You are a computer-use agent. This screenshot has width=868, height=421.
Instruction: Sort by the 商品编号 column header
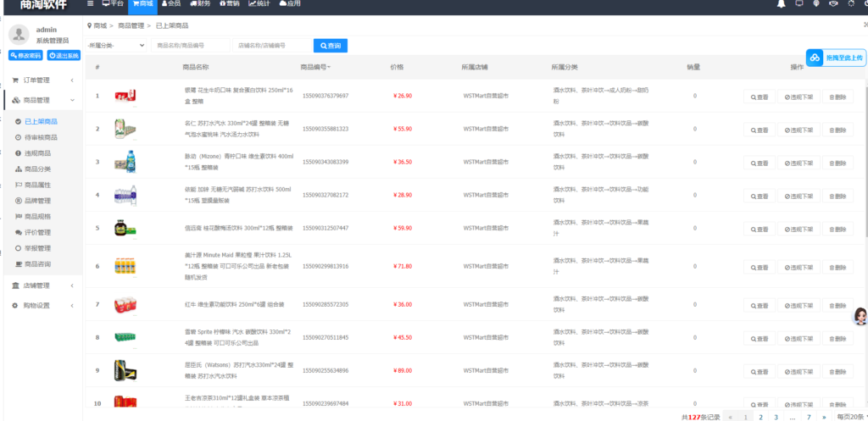tap(316, 67)
